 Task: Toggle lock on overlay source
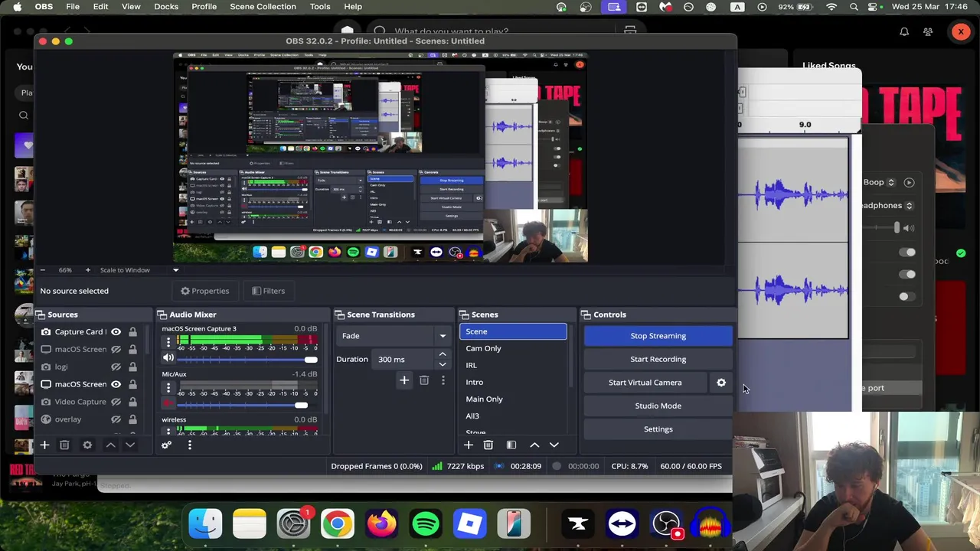pyautogui.click(x=132, y=419)
